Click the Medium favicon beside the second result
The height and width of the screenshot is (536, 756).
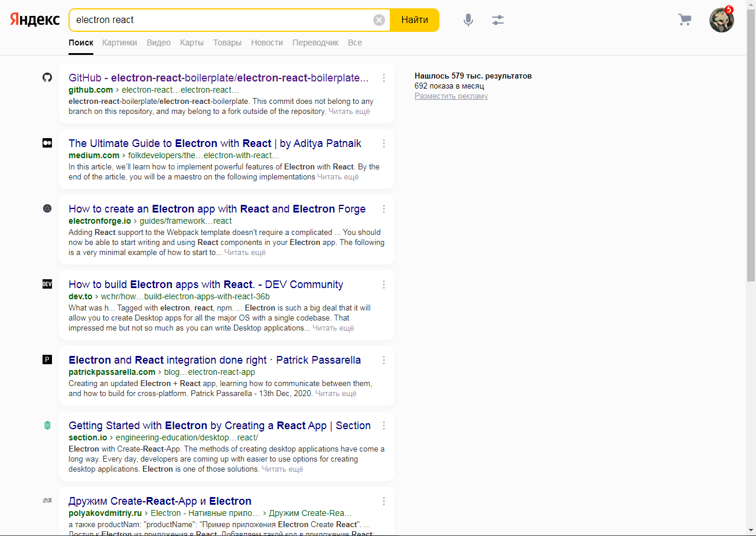click(x=47, y=143)
